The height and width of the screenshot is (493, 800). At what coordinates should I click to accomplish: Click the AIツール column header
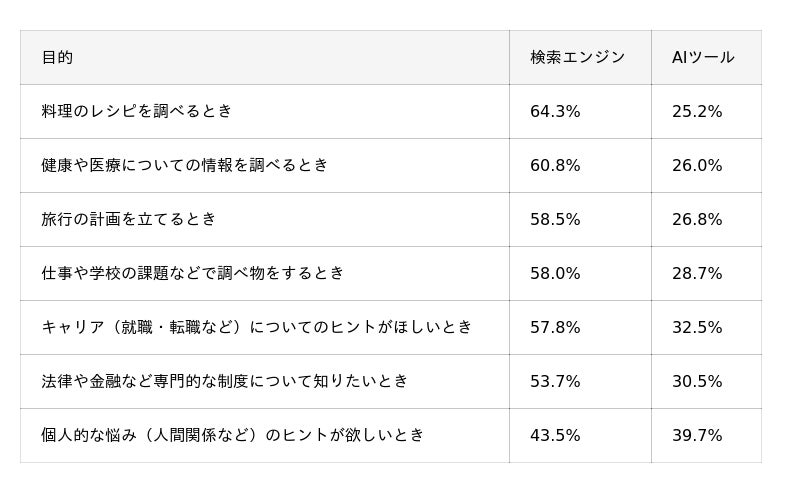703,58
